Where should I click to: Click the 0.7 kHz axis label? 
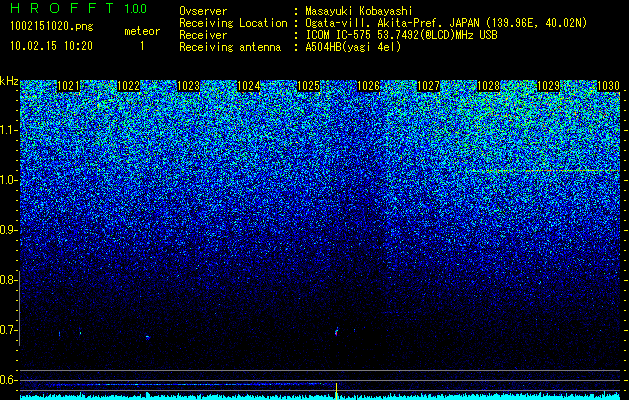[8, 330]
